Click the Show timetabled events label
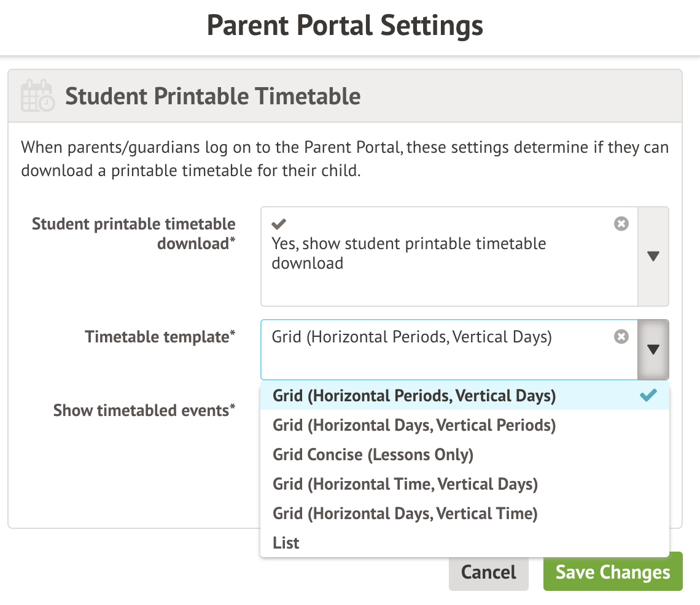The image size is (700, 605). point(144,410)
